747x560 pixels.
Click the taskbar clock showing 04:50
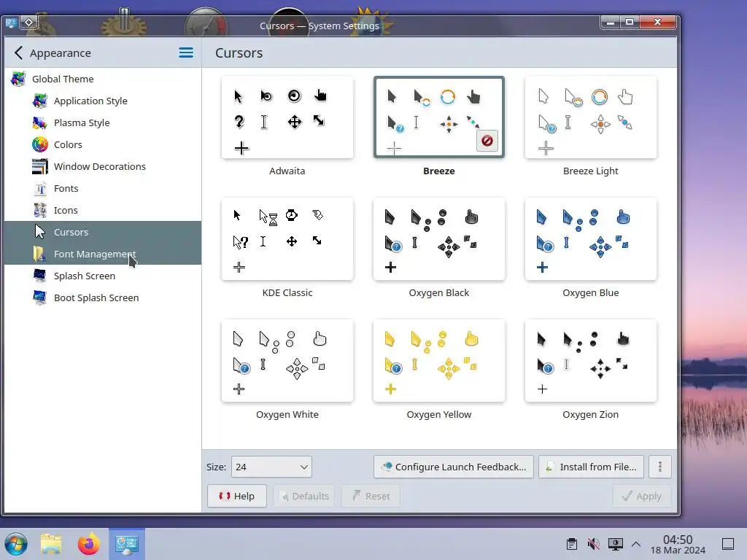click(678, 544)
